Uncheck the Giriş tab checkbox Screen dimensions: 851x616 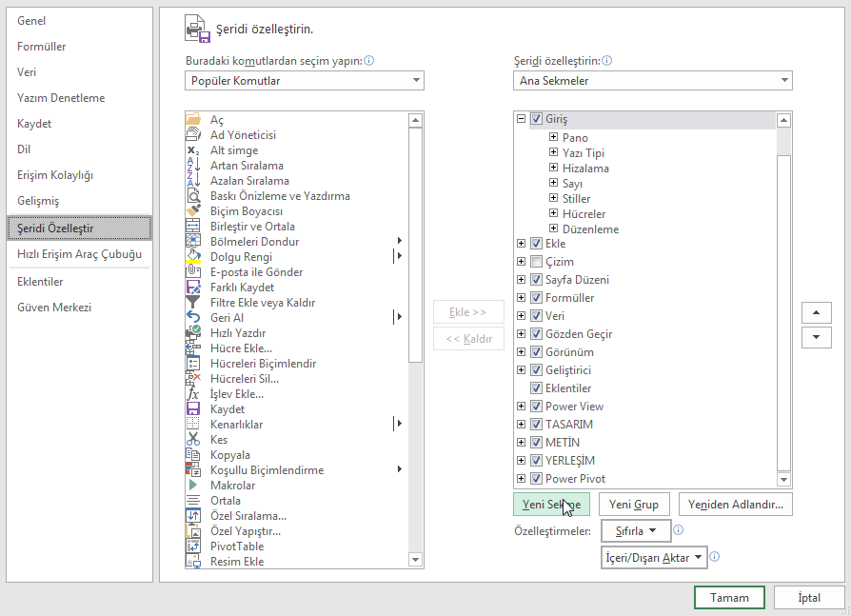coord(536,118)
